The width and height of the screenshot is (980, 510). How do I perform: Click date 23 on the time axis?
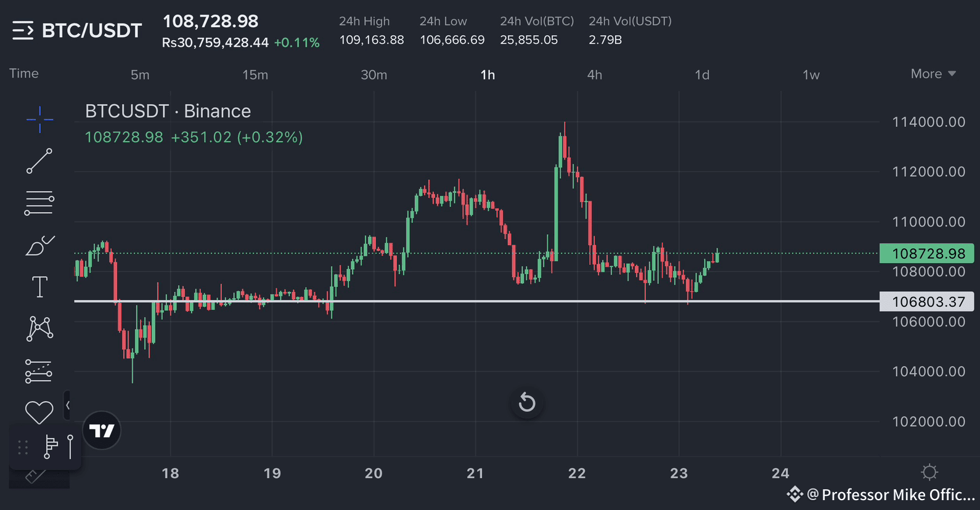point(679,473)
